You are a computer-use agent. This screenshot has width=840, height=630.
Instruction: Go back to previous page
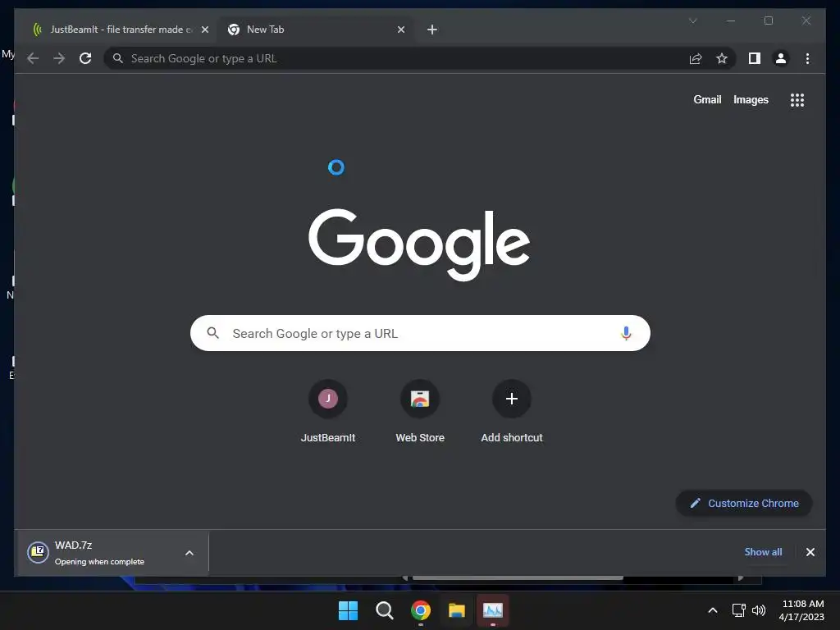(x=33, y=58)
